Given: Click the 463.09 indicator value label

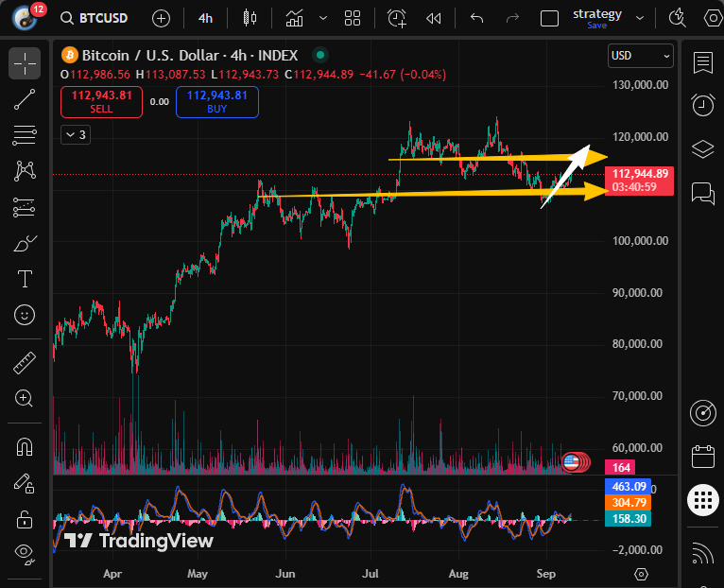Looking at the screenshot, I should pos(628,487).
